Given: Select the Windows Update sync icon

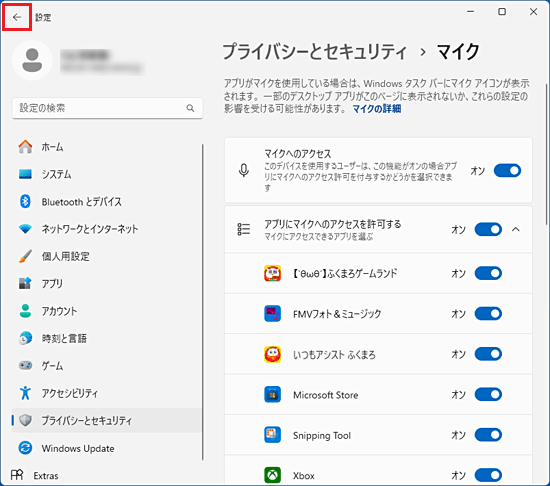Looking at the screenshot, I should (25, 448).
